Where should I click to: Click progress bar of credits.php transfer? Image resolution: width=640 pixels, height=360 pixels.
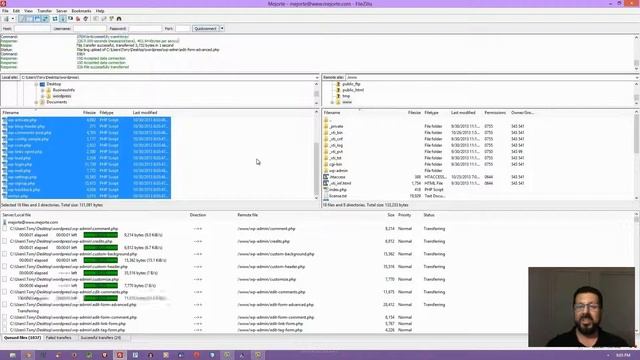click(x=100, y=248)
